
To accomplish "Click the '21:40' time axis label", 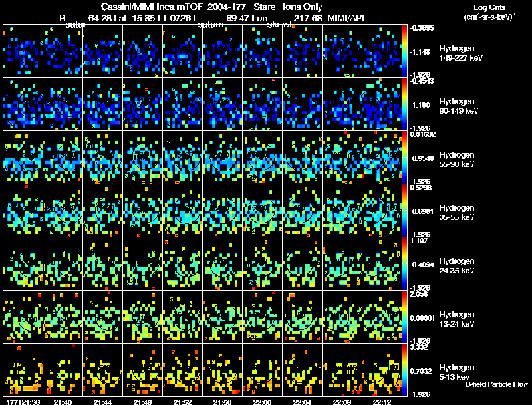I will click(63, 402).
